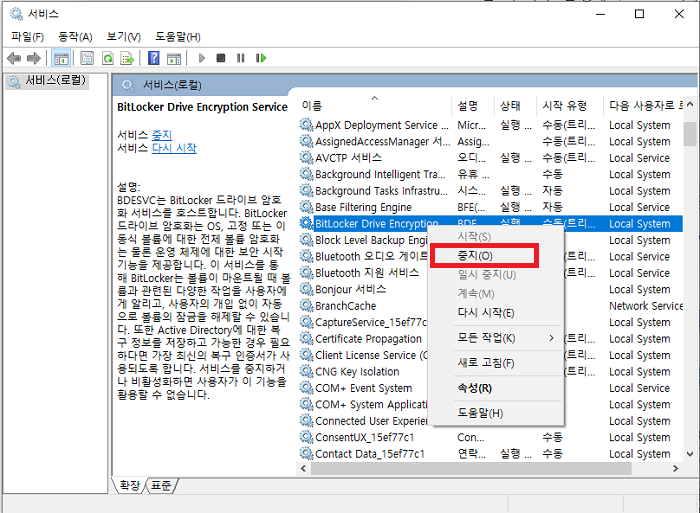The width and height of the screenshot is (700, 513).
Task: Click the gear icon of AppX Deployment Service
Action: coord(306,125)
